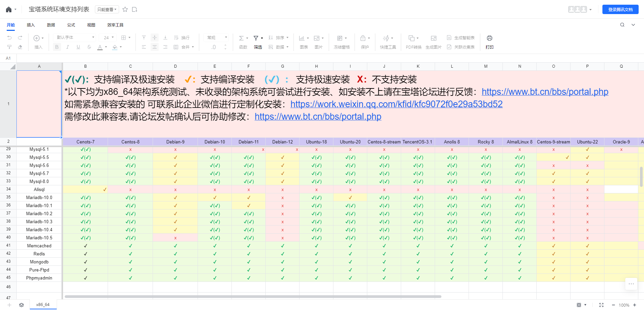Screen dimensions: 644x310
Task: Click the decimal places .0 control
Action: [x=214, y=47]
